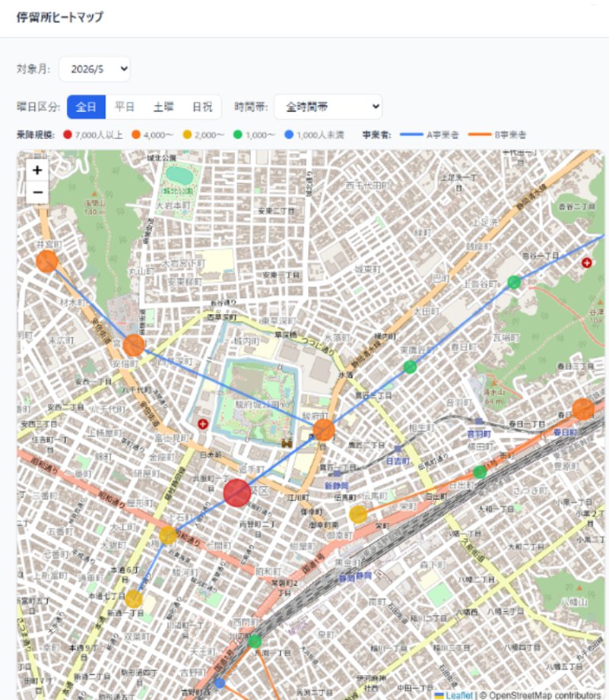609x700 pixels.
Task: Click the hospital icon near 沓谷一丁目
Action: point(587,263)
